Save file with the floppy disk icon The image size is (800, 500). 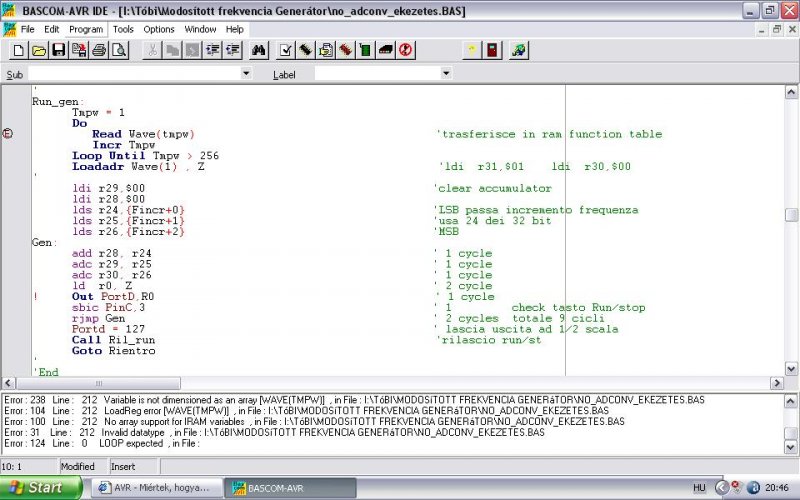pyautogui.click(x=59, y=50)
